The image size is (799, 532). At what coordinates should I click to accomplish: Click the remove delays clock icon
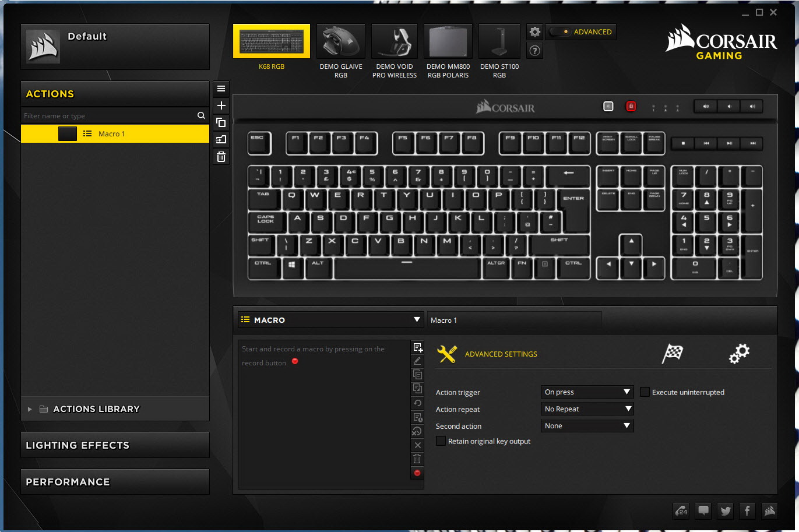pos(417,431)
